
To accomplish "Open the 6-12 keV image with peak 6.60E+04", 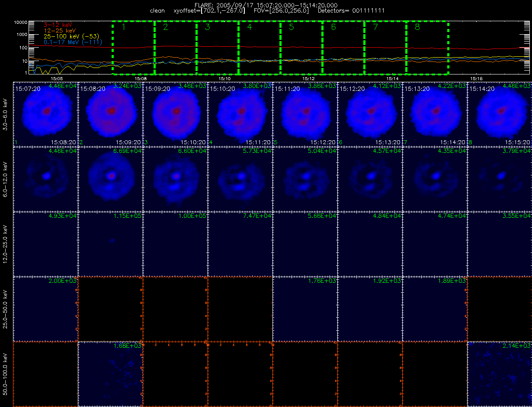I will click(x=176, y=179).
